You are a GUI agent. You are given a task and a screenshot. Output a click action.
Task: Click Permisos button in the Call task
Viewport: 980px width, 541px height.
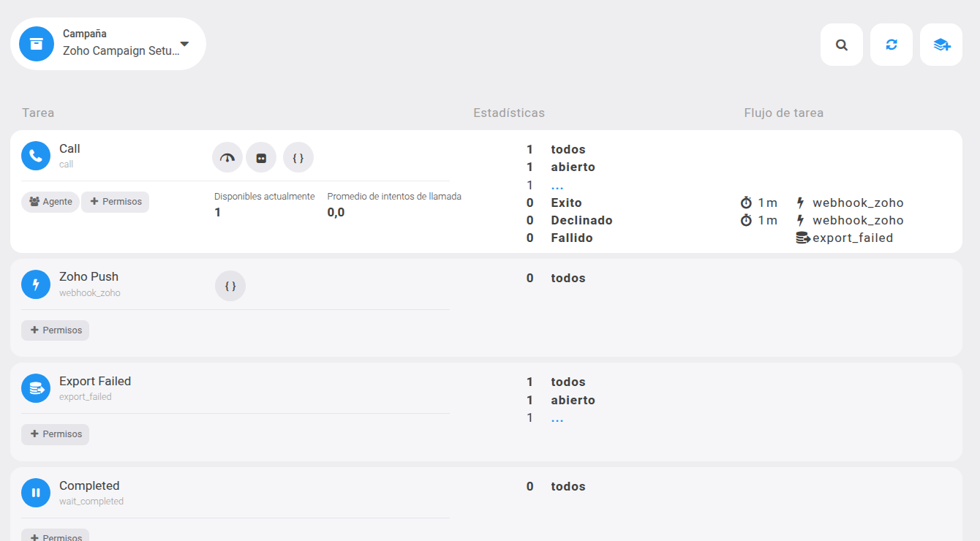point(116,202)
